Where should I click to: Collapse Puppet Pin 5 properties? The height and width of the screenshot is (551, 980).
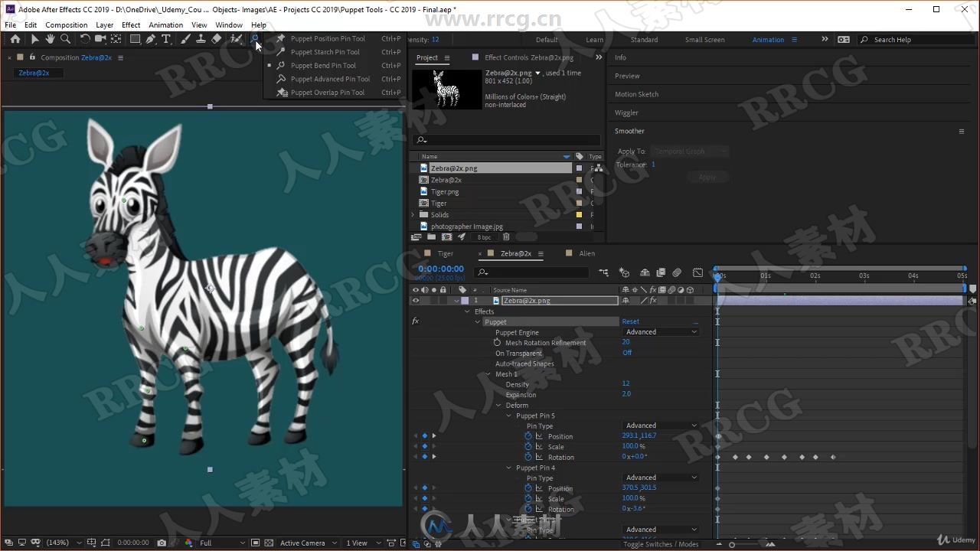pyautogui.click(x=509, y=416)
